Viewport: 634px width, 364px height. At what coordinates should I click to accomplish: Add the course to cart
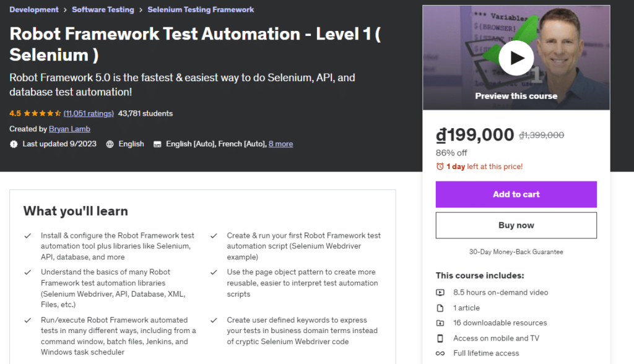click(516, 194)
